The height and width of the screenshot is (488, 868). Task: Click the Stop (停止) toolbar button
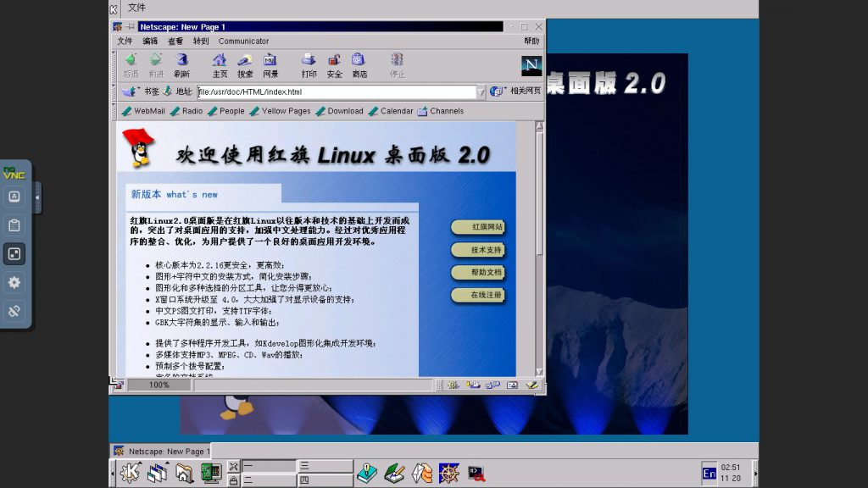click(x=398, y=65)
